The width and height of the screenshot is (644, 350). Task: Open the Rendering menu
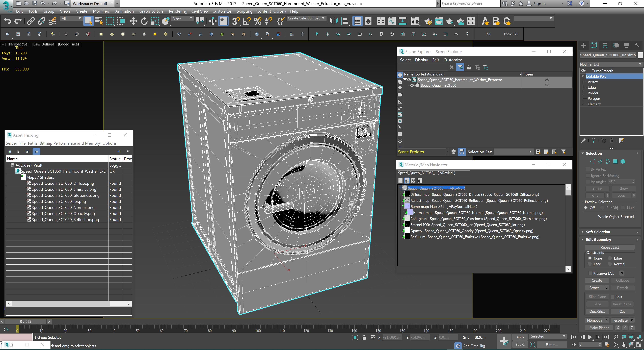tap(178, 11)
